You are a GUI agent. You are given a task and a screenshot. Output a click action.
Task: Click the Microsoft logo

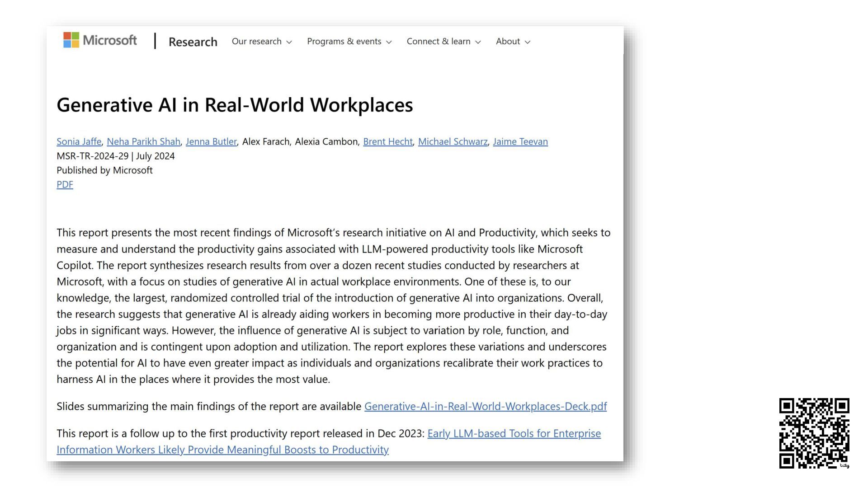tap(100, 40)
